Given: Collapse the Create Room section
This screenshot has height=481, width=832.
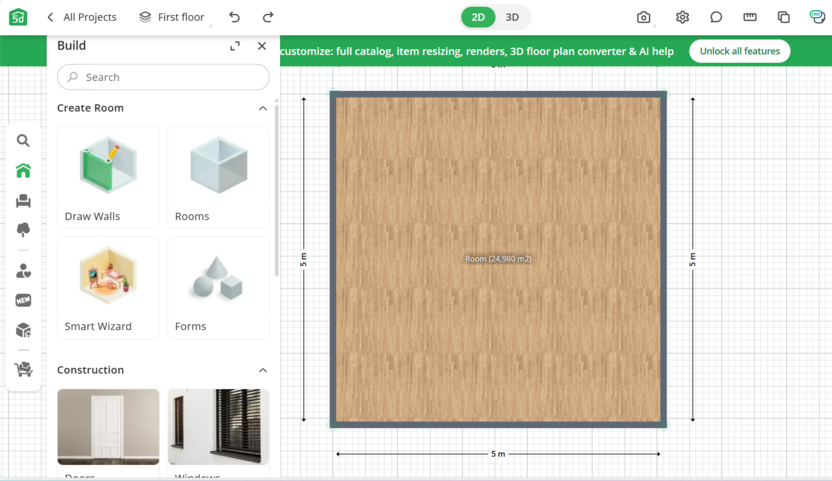Looking at the screenshot, I should coord(263,108).
